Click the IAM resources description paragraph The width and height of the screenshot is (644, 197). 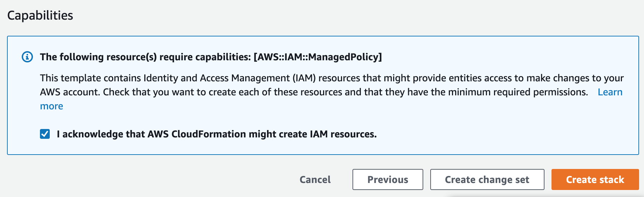331,92
